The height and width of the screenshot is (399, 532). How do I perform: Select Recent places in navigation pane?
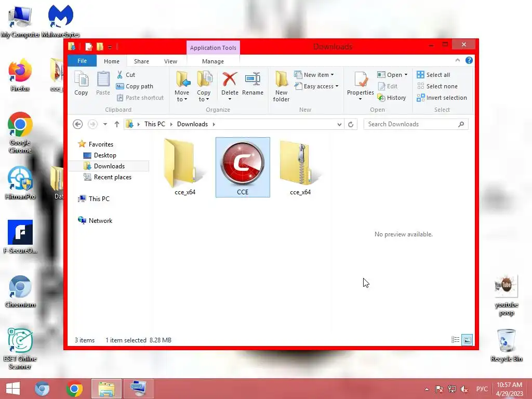click(112, 177)
